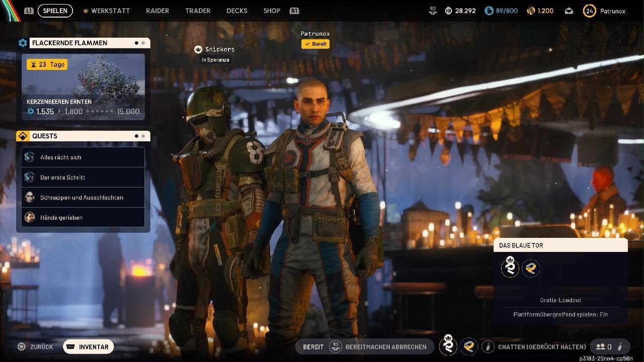
Task: Open the DAS BLAUE TOR map header
Action: coord(560,245)
